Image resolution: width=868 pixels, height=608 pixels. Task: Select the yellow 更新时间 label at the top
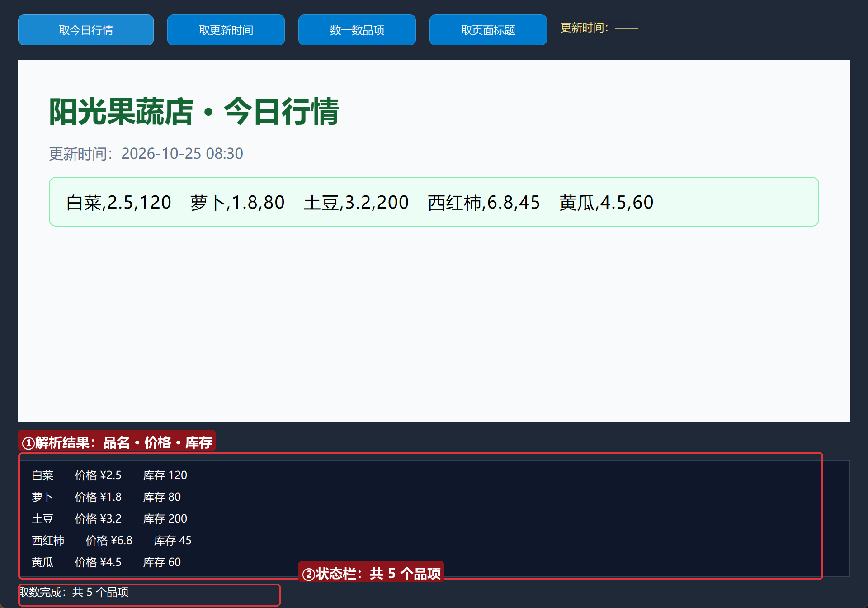(599, 28)
